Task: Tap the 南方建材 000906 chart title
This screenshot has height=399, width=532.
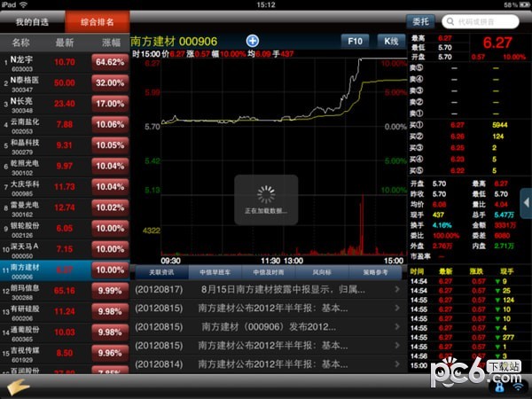Action: pyautogui.click(x=174, y=42)
